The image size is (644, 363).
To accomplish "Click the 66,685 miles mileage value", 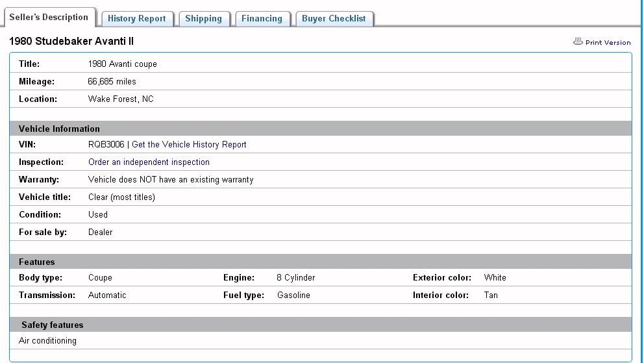I will point(112,82).
